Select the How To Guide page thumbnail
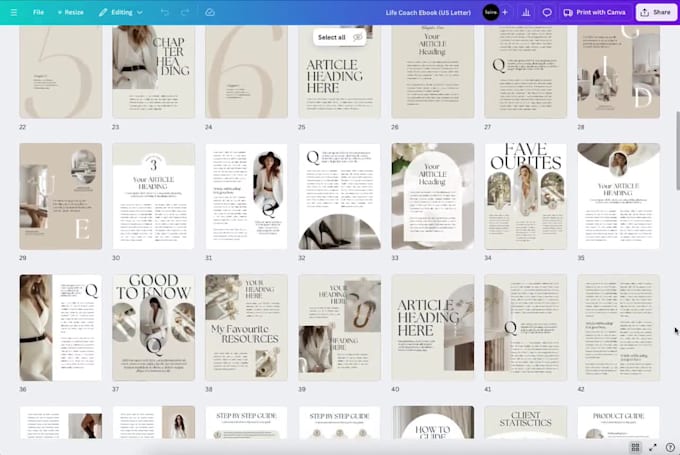Image resolution: width=680 pixels, height=455 pixels. [x=433, y=422]
